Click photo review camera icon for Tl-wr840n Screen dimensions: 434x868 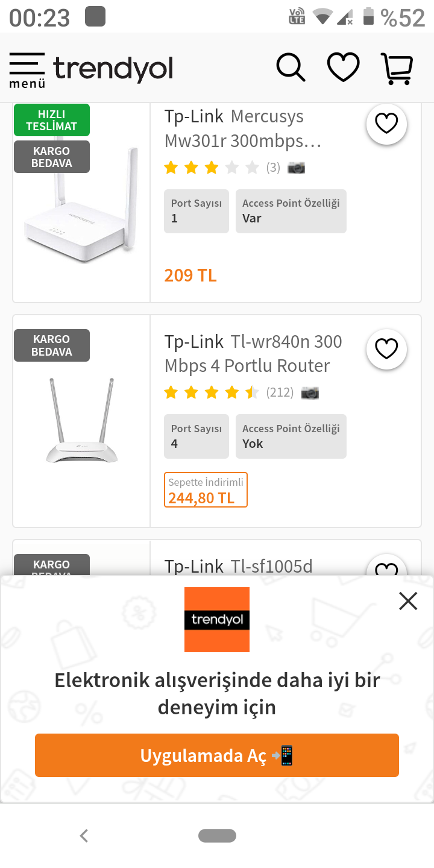coord(310,393)
